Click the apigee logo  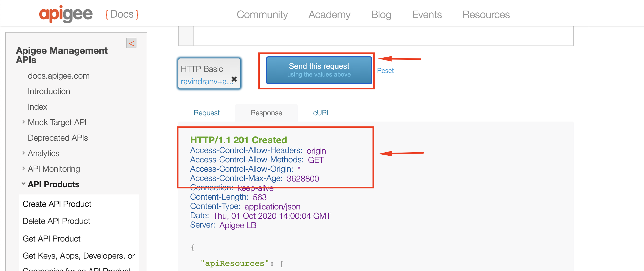66,14
